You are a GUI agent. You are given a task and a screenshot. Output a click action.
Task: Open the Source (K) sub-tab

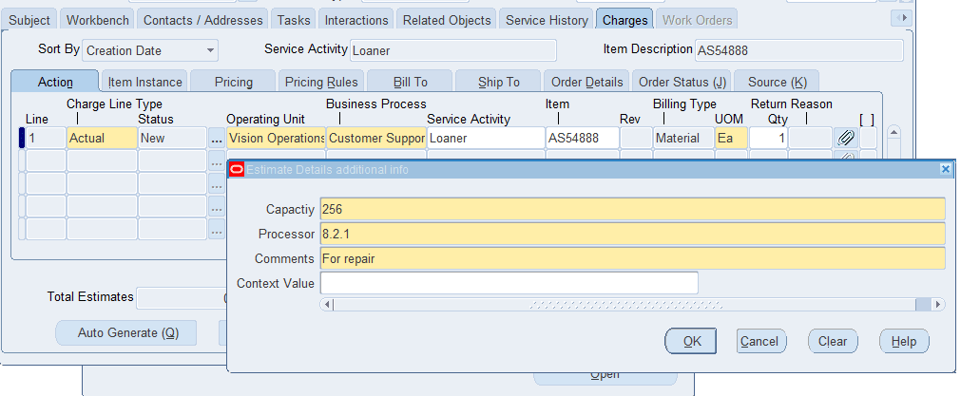click(778, 82)
